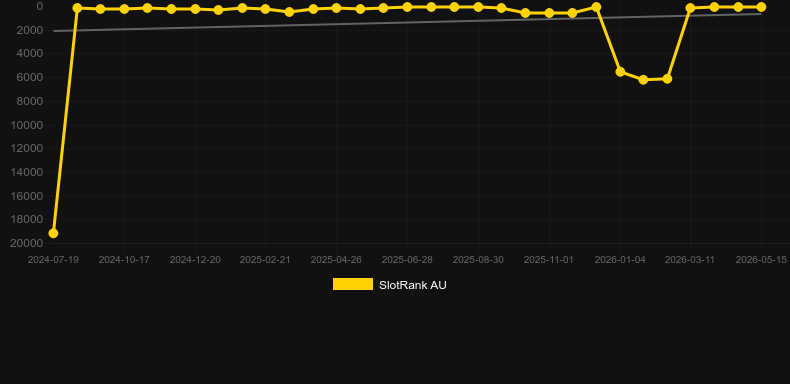Click the x-axis label 2025-08-30
This screenshot has width=790, height=384.
click(478, 260)
